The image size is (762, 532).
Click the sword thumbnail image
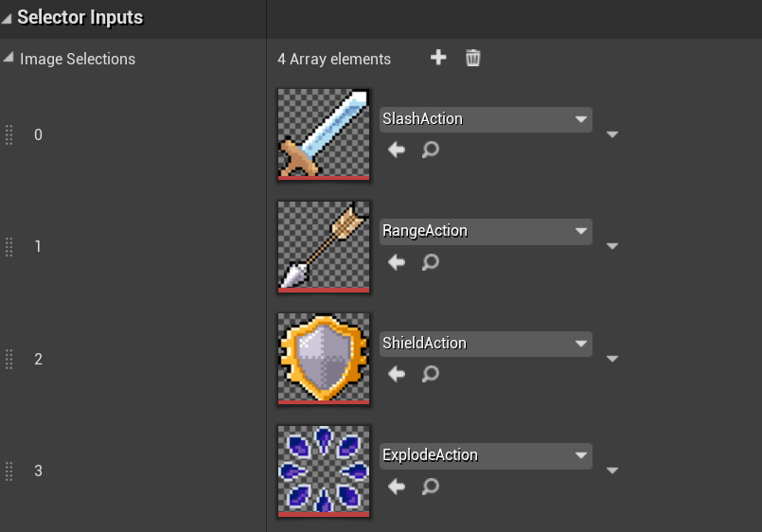click(324, 133)
